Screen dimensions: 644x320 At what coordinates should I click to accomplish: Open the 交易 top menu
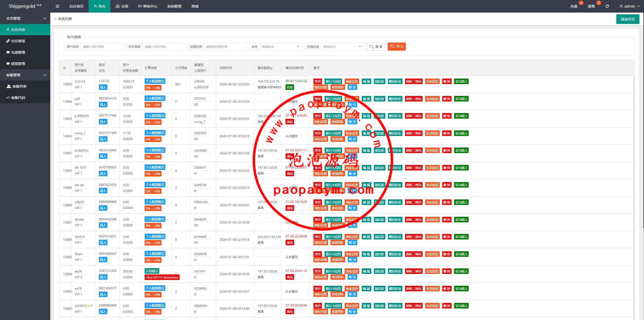pos(122,6)
